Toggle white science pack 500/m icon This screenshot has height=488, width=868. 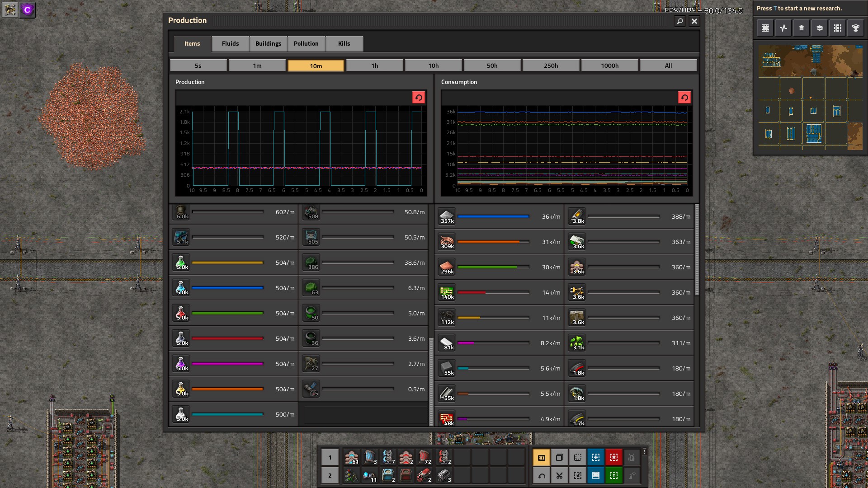pos(181,414)
